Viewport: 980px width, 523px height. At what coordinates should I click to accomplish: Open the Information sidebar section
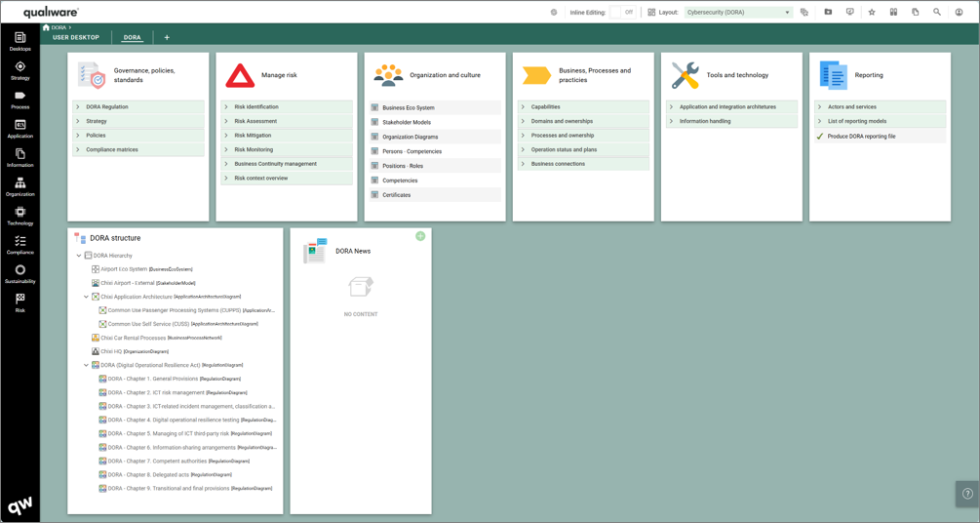point(20,158)
